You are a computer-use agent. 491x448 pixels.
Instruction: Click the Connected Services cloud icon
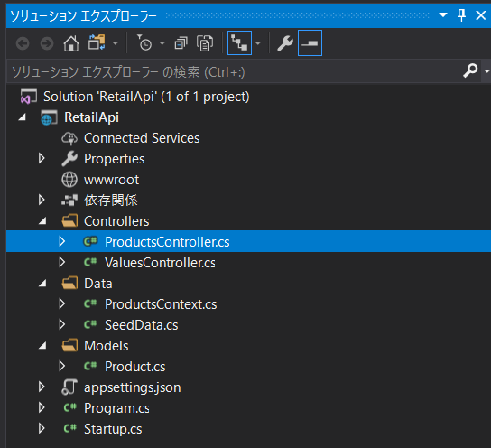coord(69,138)
